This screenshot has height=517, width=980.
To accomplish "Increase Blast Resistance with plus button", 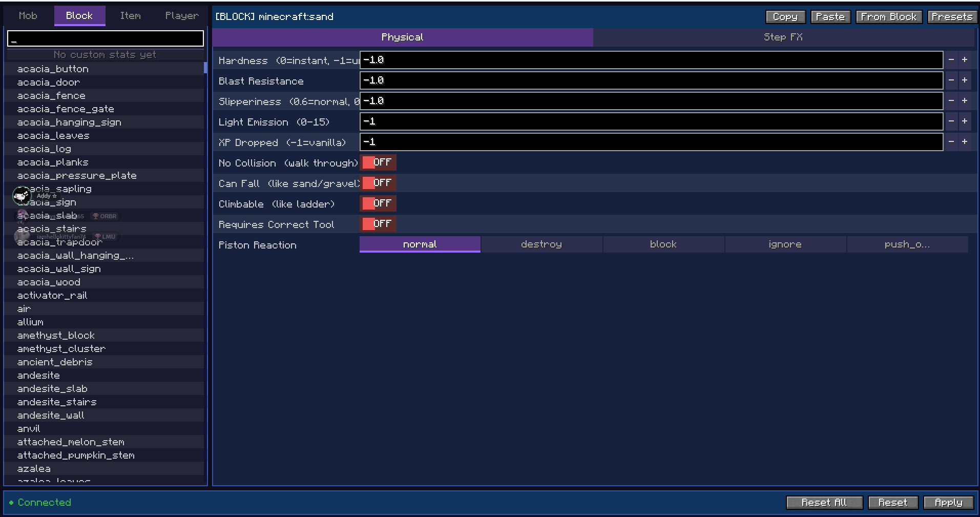I will pos(965,80).
